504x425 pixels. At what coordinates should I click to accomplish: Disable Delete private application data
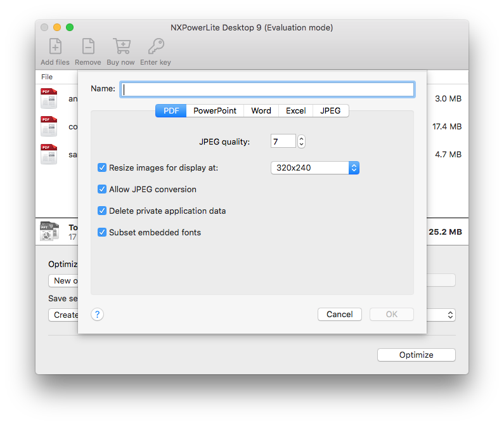[x=102, y=211]
